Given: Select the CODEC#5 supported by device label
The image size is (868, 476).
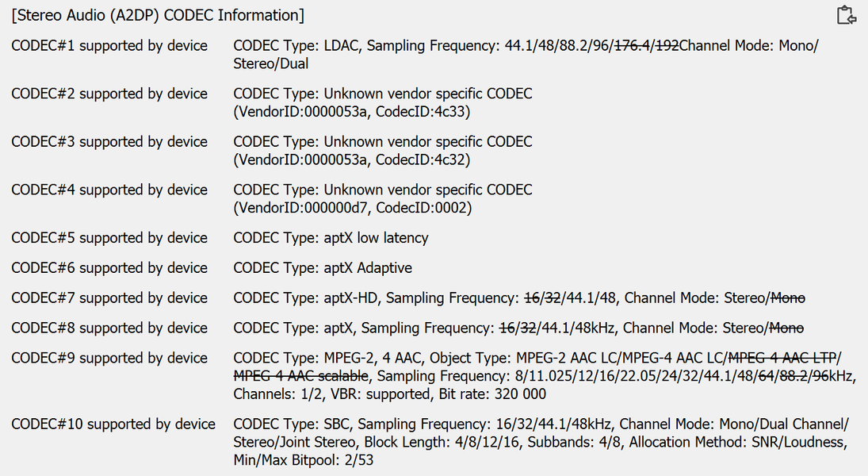Looking at the screenshot, I should tap(109, 238).
